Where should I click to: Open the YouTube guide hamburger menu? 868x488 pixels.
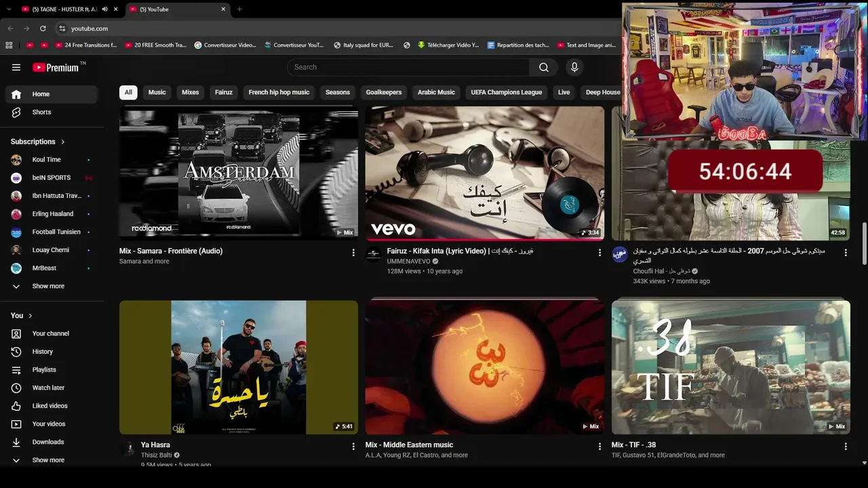click(x=16, y=67)
